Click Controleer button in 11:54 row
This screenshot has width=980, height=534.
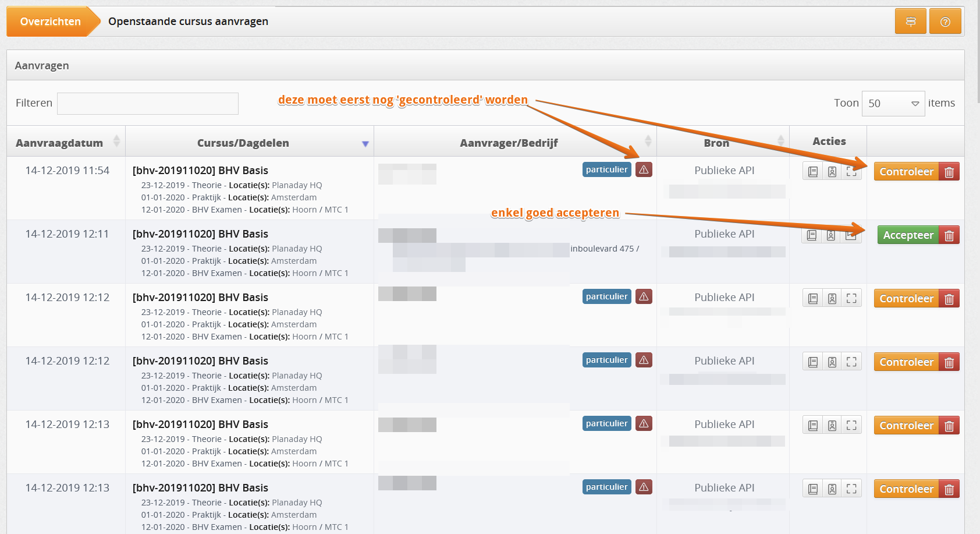click(906, 172)
